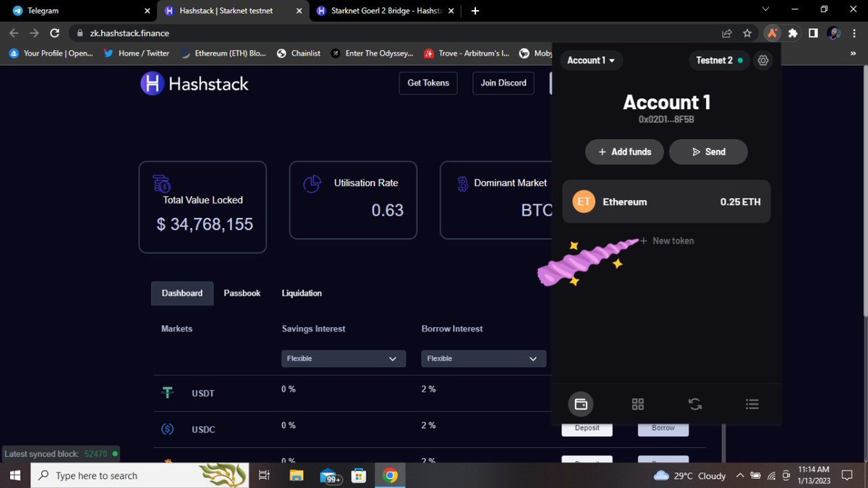Click the Send button in the wallet
This screenshot has height=488, width=868.
tap(708, 152)
